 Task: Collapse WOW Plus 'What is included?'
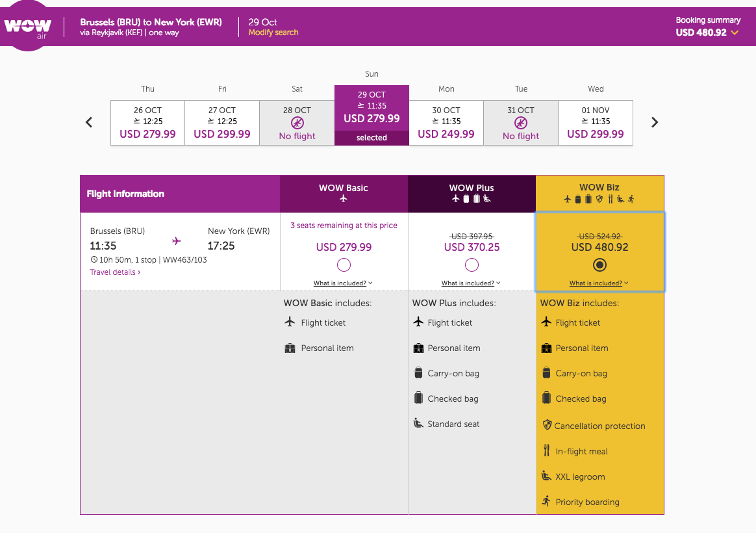pyautogui.click(x=472, y=283)
